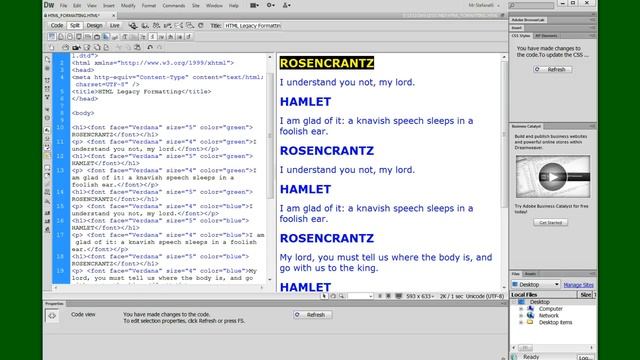Open the Site icon dropdown in menu bar

[x=287, y=5]
